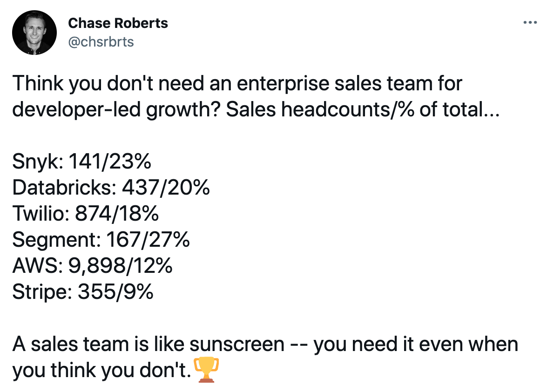The width and height of the screenshot is (554, 392).
Task: Click the Databricks: 437/20% line
Action: coord(111,187)
